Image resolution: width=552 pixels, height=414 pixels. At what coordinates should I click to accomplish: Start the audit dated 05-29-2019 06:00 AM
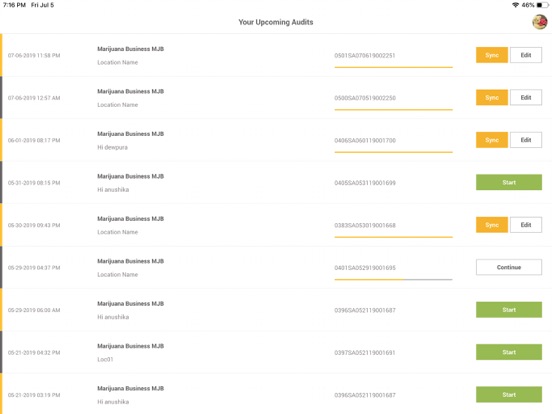coord(509,310)
